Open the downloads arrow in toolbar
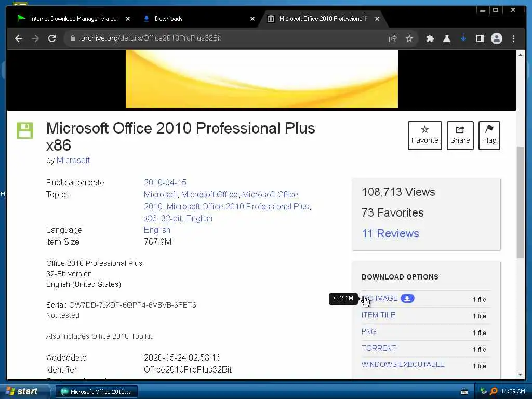The height and width of the screenshot is (399, 532). click(x=463, y=38)
